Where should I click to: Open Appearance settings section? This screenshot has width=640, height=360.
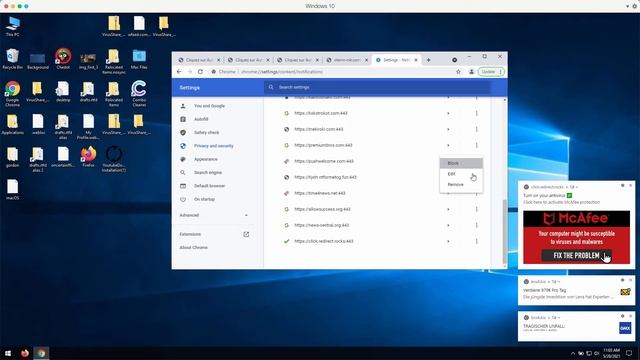click(x=206, y=159)
